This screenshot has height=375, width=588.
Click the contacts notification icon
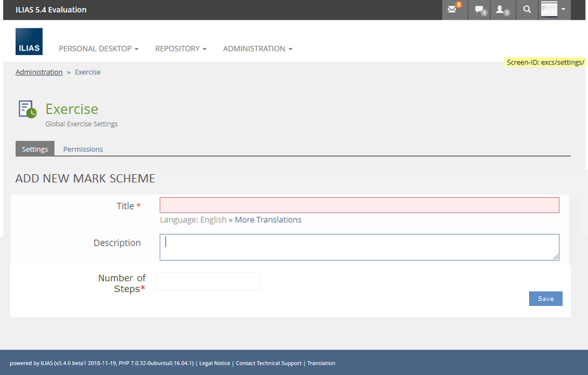click(x=502, y=10)
